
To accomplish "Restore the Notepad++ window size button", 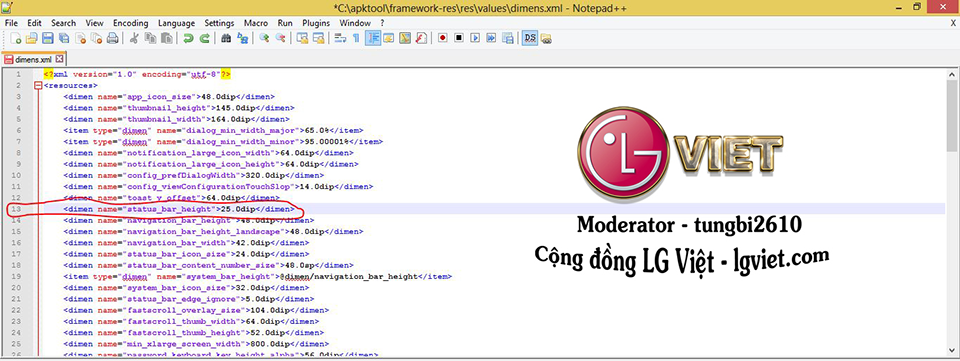I will tap(916, 7).
